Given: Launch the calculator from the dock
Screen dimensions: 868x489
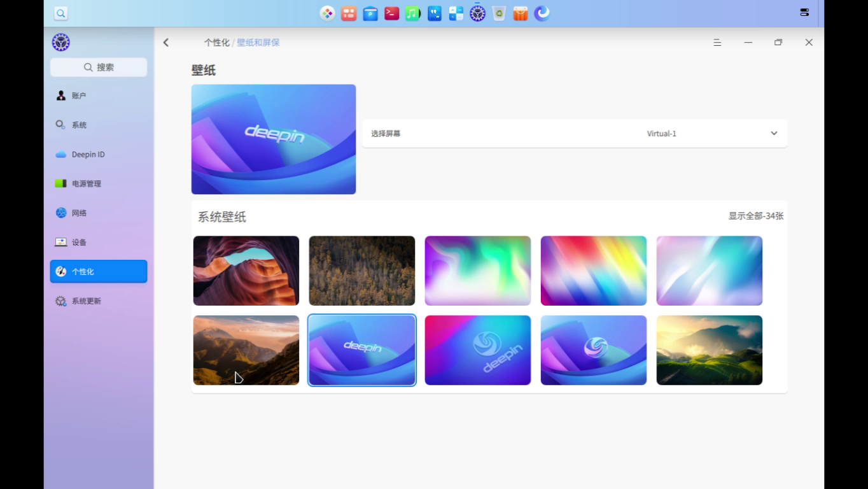Looking at the screenshot, I should coord(456,13).
